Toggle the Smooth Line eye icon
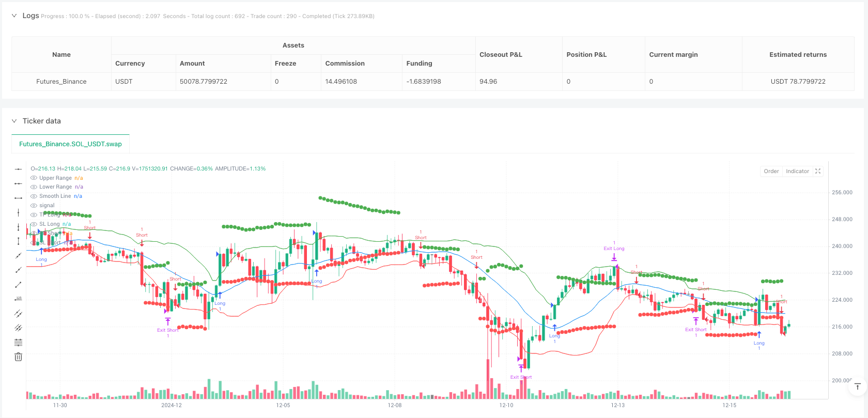Viewport: 868px width, 418px height. point(34,196)
